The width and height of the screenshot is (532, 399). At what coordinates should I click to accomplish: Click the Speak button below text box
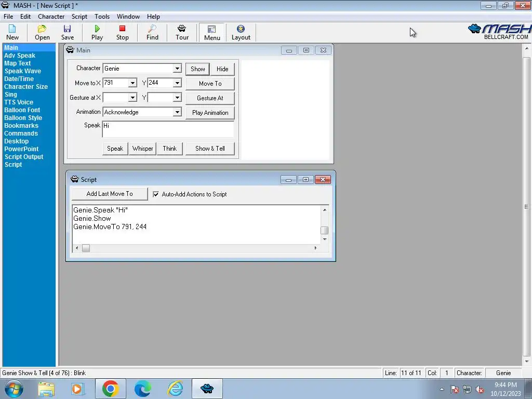click(x=115, y=148)
